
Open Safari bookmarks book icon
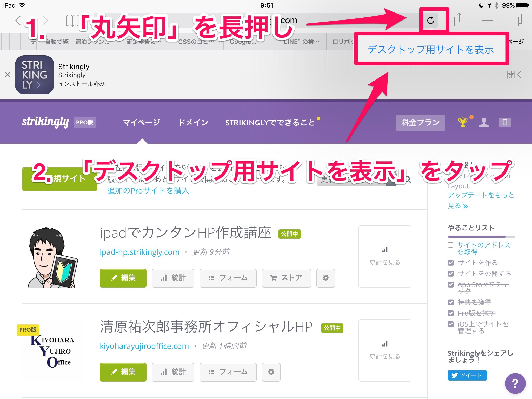click(72, 21)
